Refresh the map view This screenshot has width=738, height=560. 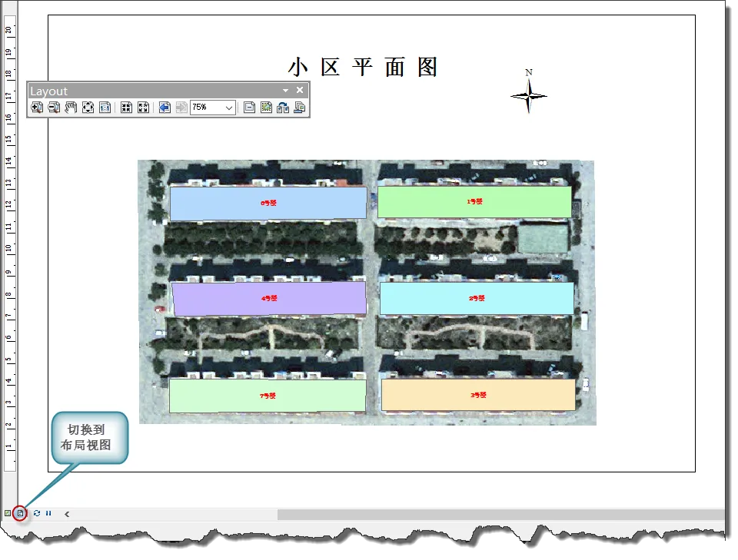pyautogui.click(x=37, y=513)
